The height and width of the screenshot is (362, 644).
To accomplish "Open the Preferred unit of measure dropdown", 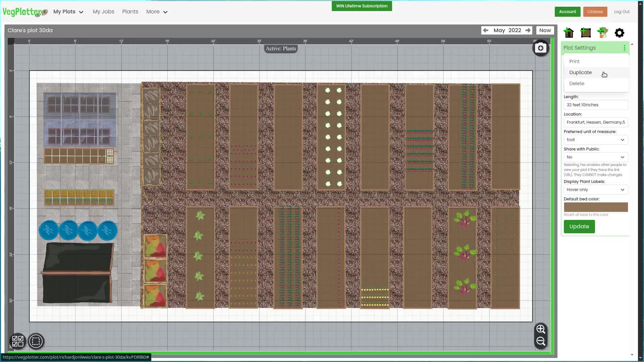I will (x=595, y=140).
